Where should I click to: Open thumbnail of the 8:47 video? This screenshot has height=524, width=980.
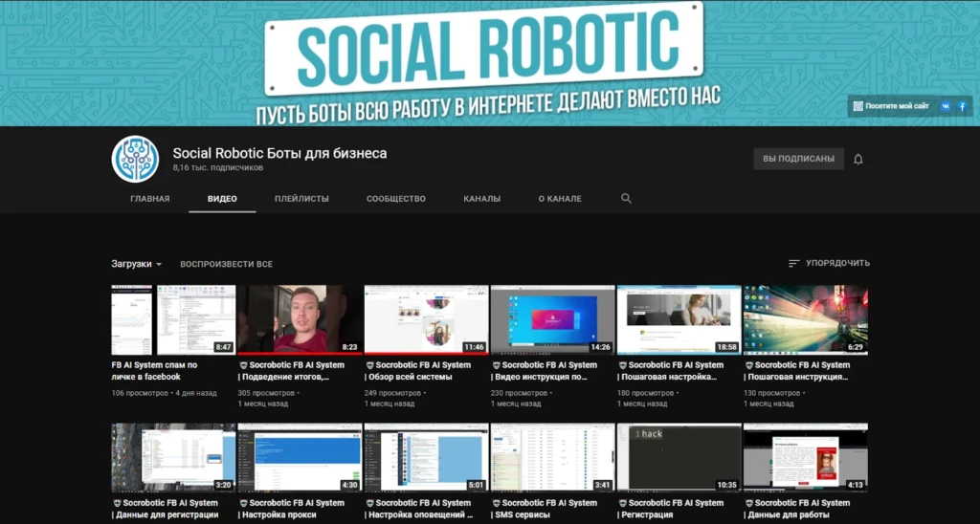pyautogui.click(x=174, y=319)
